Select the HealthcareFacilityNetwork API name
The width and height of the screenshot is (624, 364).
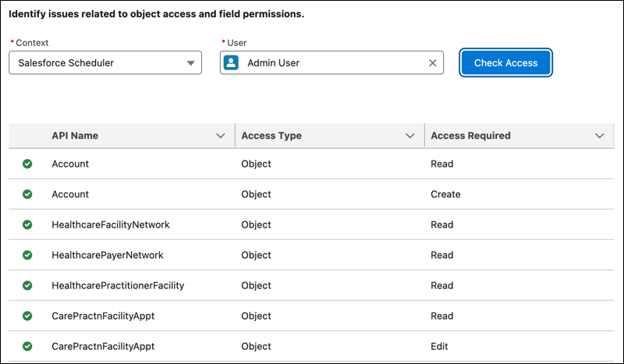[111, 224]
